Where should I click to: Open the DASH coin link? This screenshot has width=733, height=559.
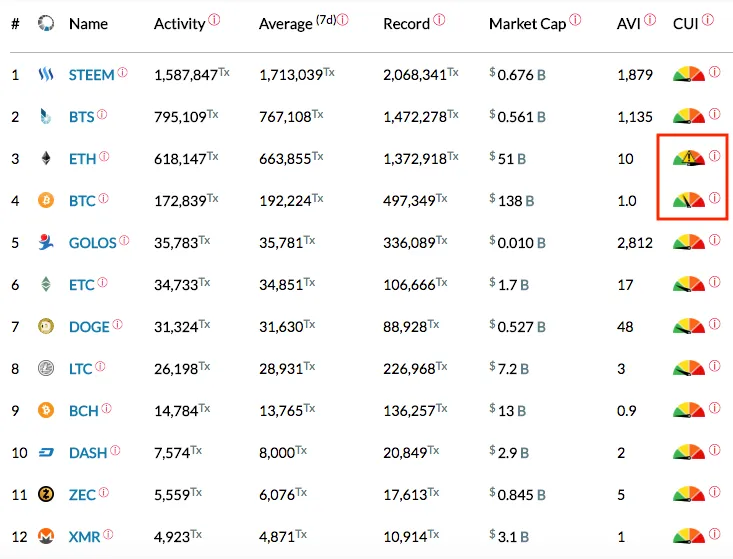tap(88, 453)
